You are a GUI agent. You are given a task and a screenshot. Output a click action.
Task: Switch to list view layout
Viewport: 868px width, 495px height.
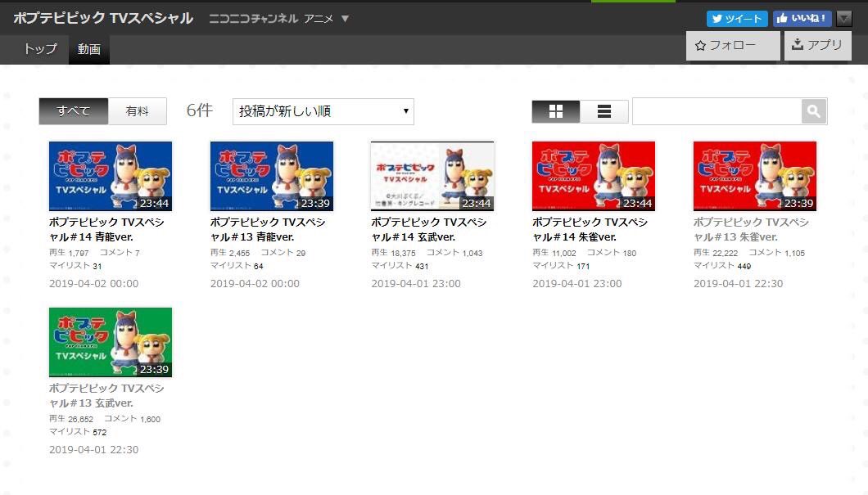pos(604,112)
